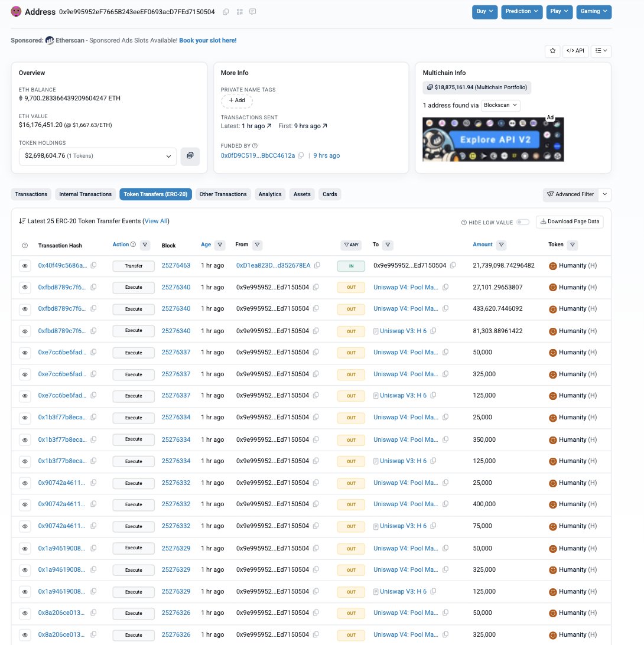The height and width of the screenshot is (645, 644).
Task: Copy the To address in Transfer row
Action: (453, 265)
